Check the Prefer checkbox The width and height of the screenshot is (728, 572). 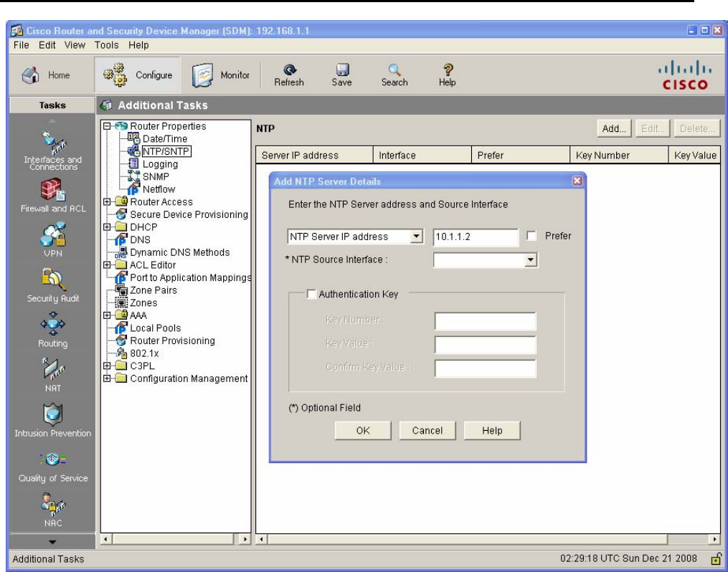coord(531,236)
